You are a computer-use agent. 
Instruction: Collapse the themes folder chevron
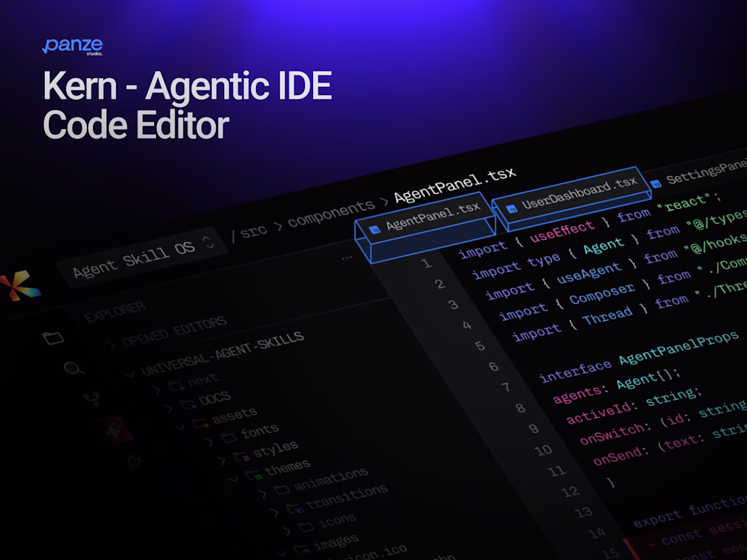pos(233,479)
